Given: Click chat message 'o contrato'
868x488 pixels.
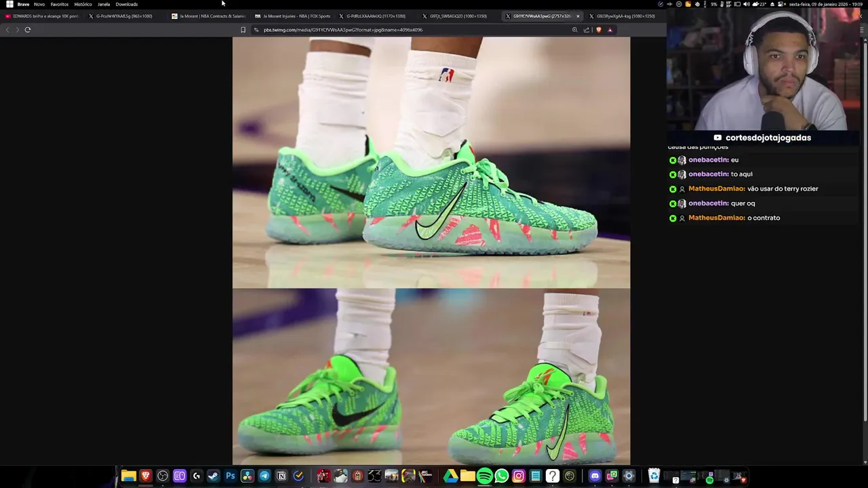Looking at the screenshot, I should click(x=764, y=218).
